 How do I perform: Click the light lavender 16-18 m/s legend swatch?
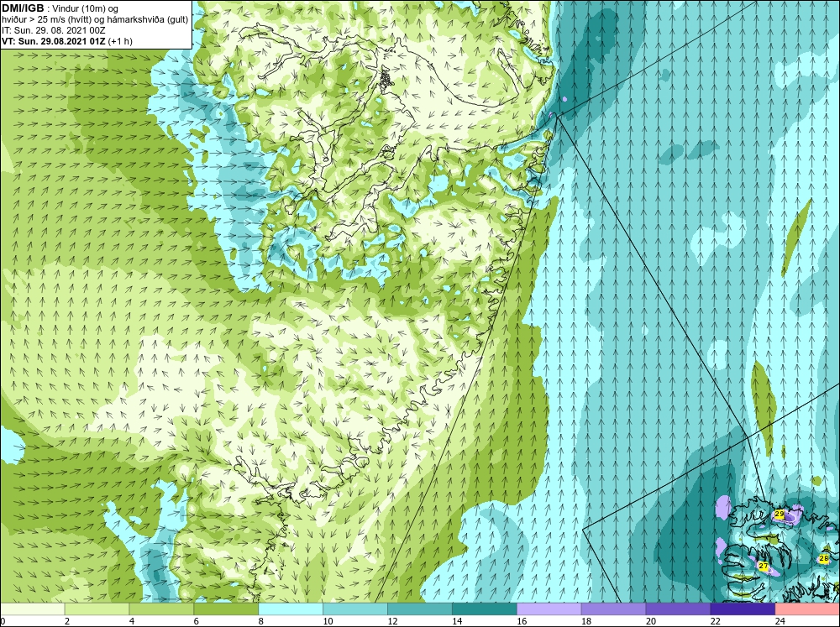point(549,609)
